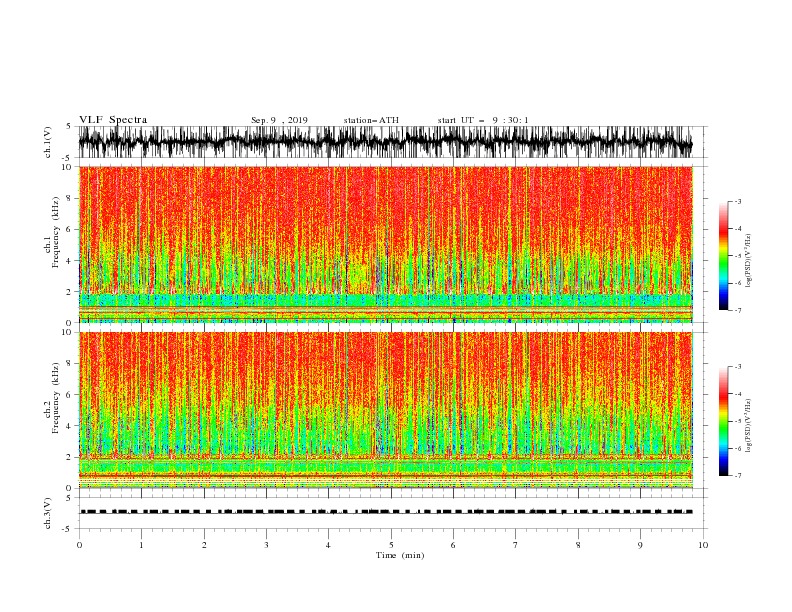Click the time axis tick label '10'
The height and width of the screenshot is (612, 792).
tap(703, 545)
